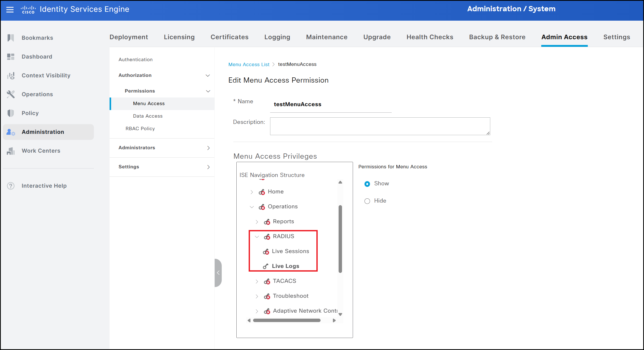Click the Operations wrench icon
The height and width of the screenshot is (350, 644).
click(x=11, y=94)
